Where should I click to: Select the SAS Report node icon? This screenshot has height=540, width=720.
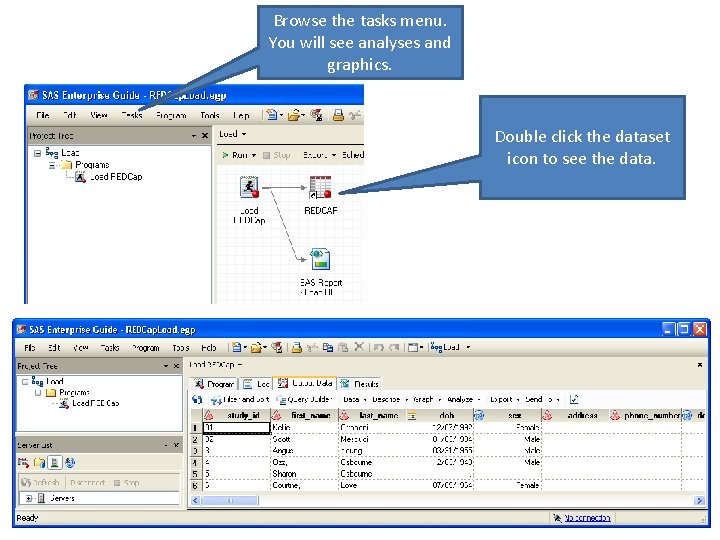pyautogui.click(x=320, y=259)
